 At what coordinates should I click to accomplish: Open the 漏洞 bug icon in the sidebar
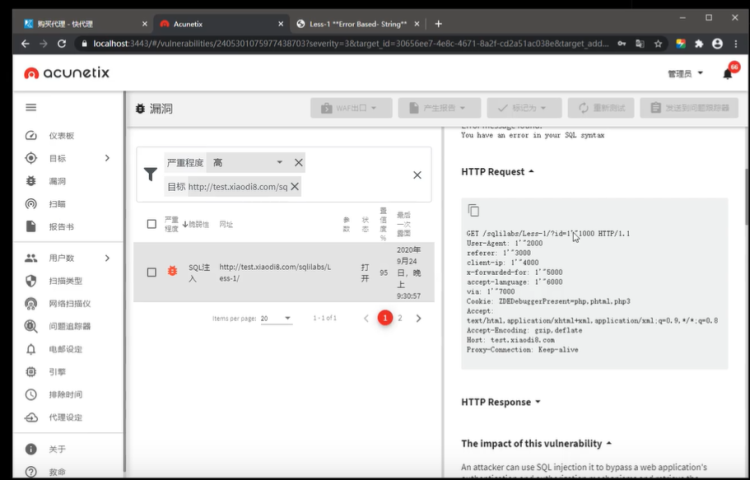tap(31, 181)
